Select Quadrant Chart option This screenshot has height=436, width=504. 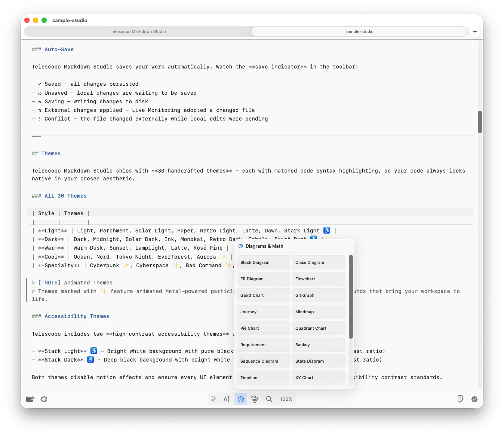(x=319, y=328)
